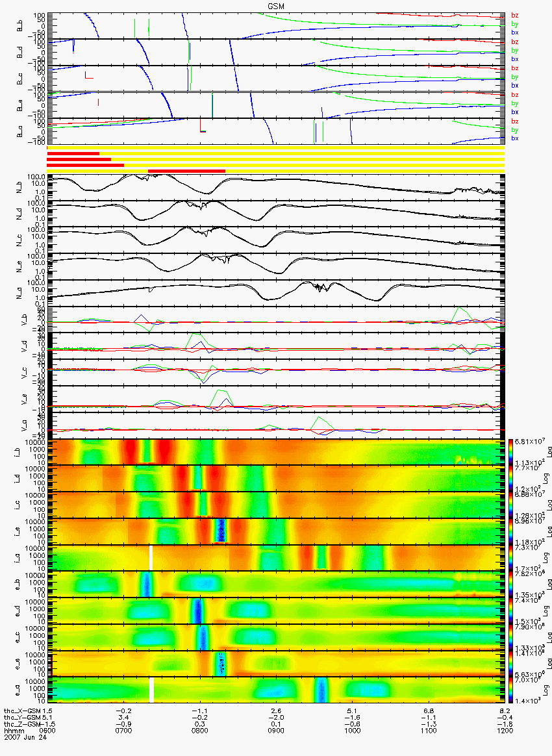Select the bz legend label beside the B_d panel
Screen dimensions: 552x756
[x=515, y=42]
